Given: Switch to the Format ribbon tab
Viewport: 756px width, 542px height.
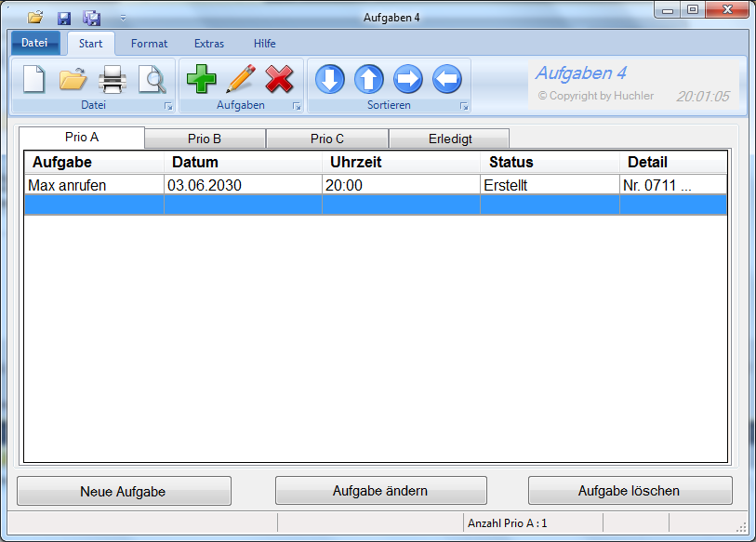Looking at the screenshot, I should [x=150, y=44].
